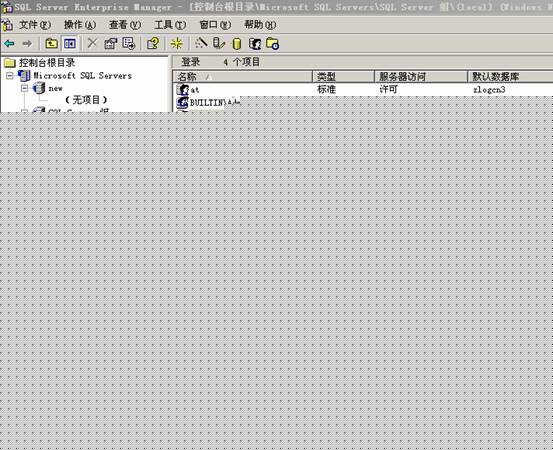The image size is (553, 450).
Task: Open the 文件(F) menu
Action: [x=35, y=25]
